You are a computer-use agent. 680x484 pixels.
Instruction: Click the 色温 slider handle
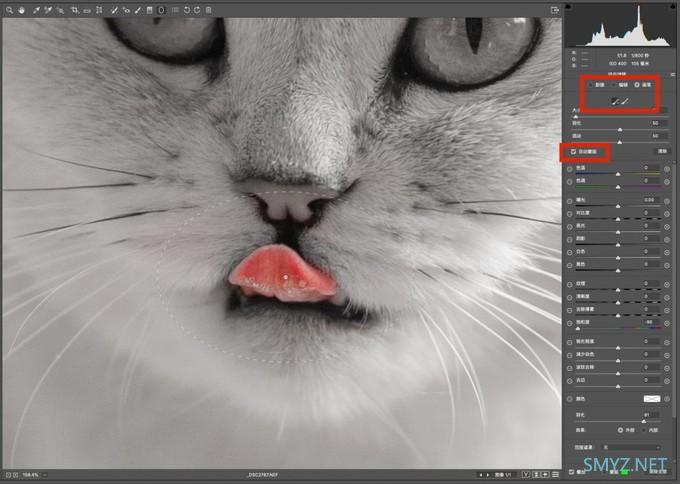click(x=618, y=174)
